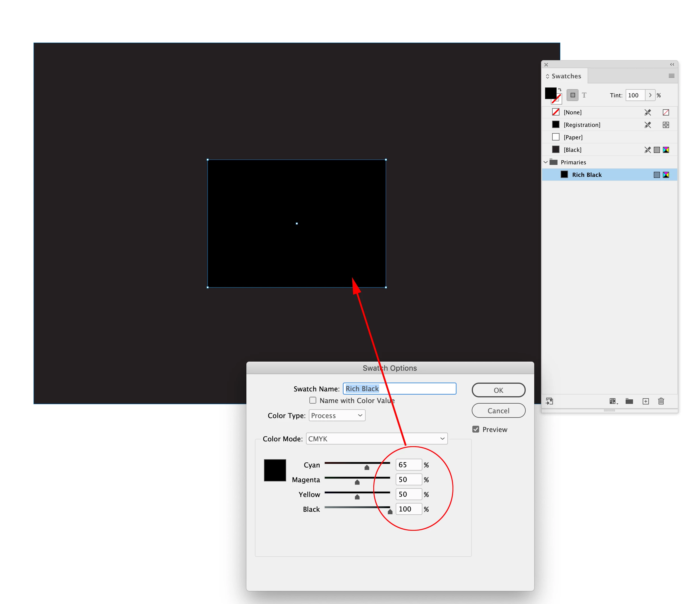Viewport: 700px width, 604px height.
Task: Select the Swatches panel tab
Action: click(566, 76)
